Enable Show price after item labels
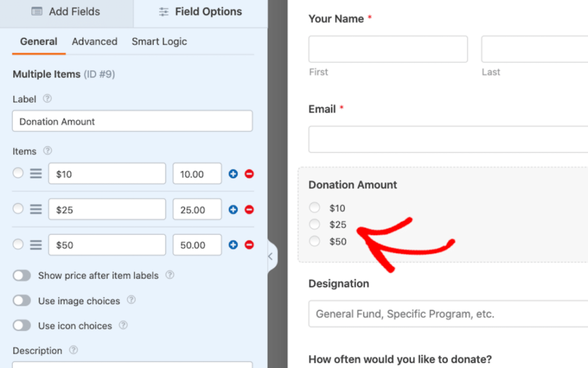This screenshot has width=588, height=368. tap(21, 275)
